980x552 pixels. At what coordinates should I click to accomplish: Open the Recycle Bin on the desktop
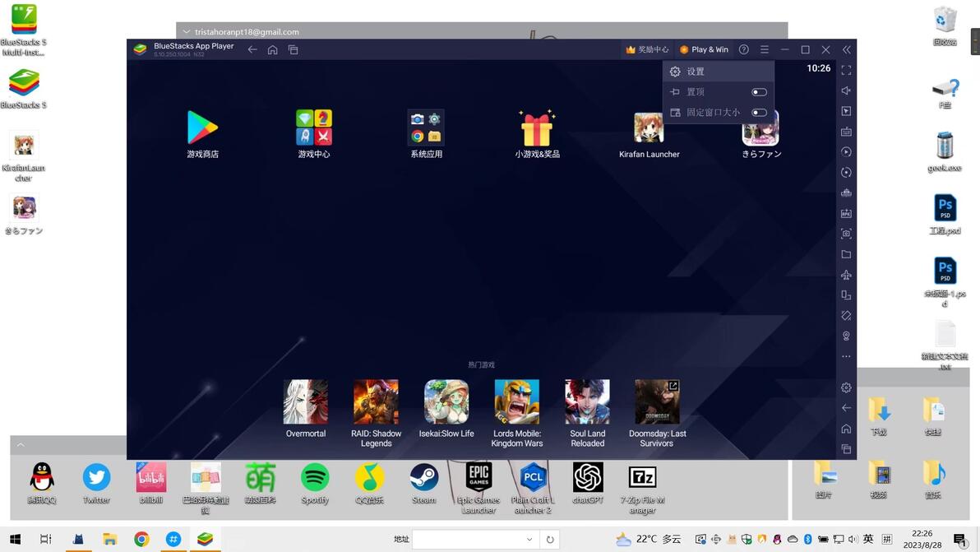tap(945, 26)
